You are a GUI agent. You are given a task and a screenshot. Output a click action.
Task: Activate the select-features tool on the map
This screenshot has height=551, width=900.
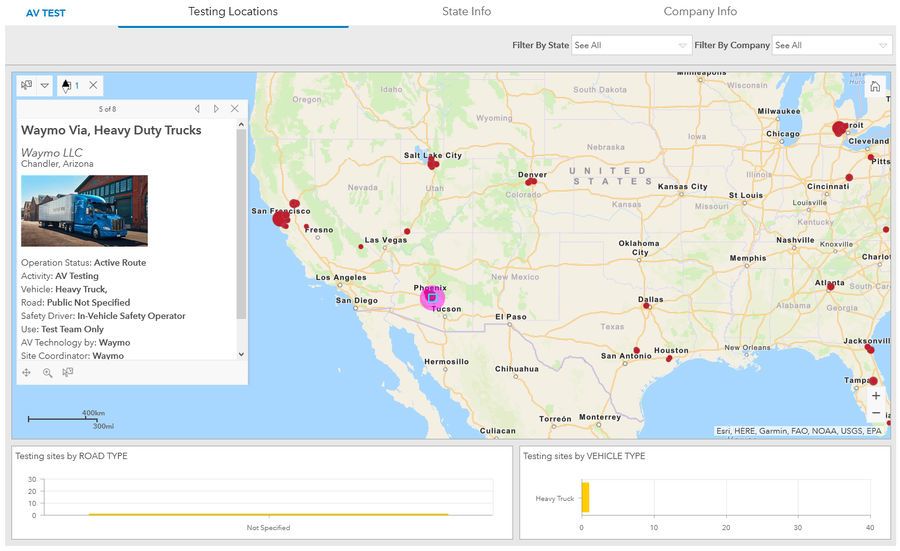click(x=26, y=86)
